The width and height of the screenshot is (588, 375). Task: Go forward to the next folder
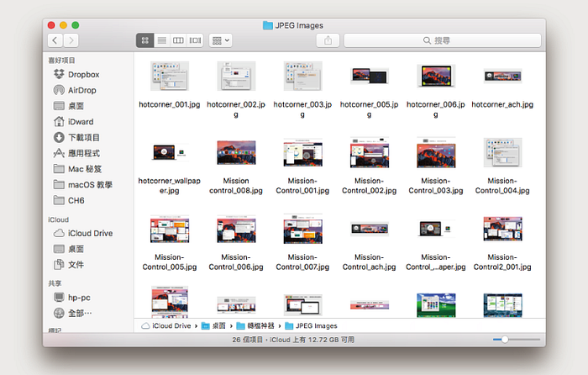coord(71,40)
